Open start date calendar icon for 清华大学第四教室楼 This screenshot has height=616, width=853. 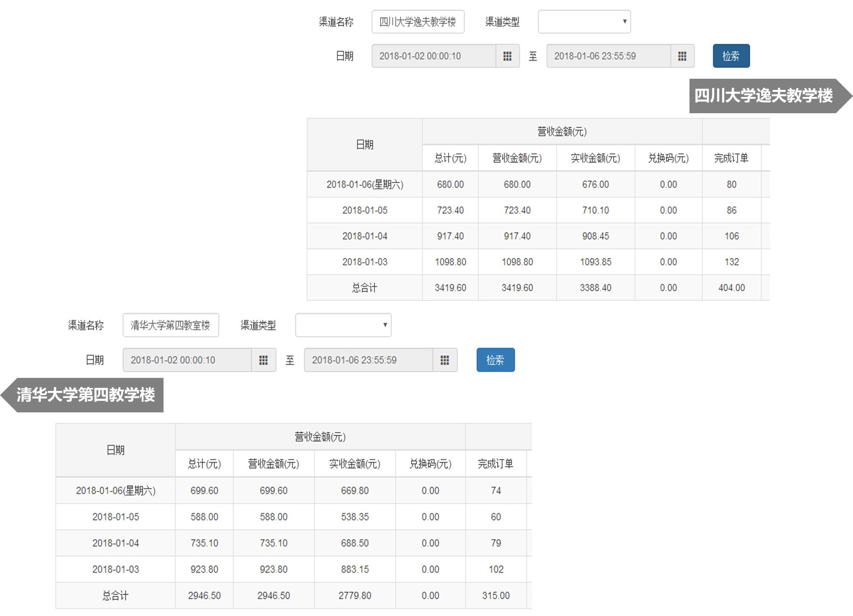[263, 360]
